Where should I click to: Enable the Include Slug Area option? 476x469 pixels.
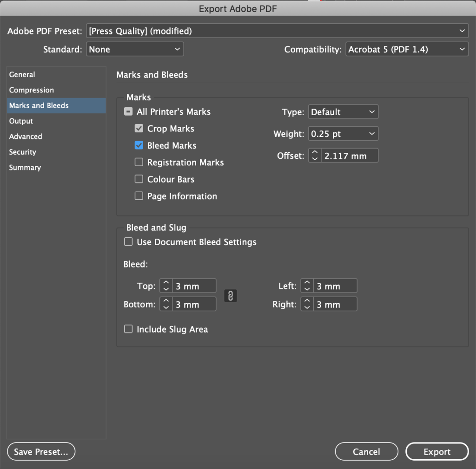128,329
